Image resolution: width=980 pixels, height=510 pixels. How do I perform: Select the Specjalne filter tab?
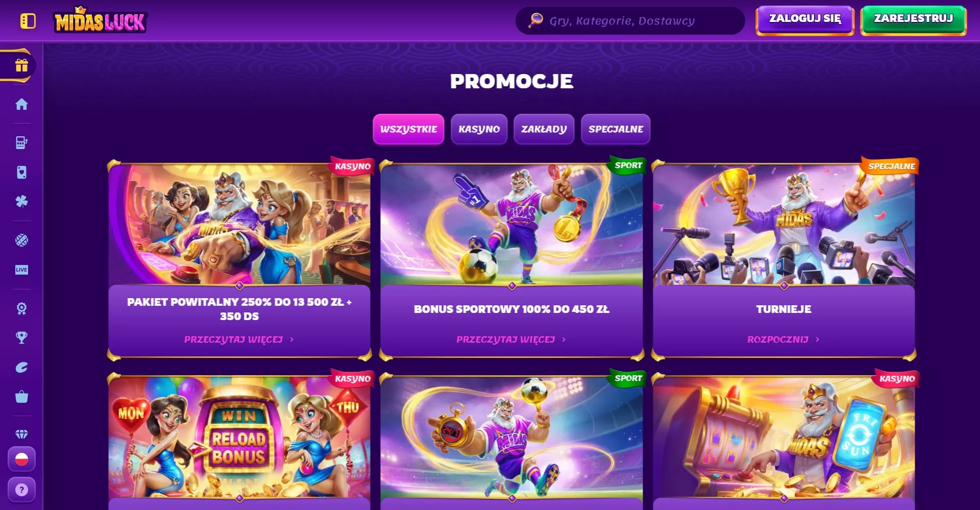(x=616, y=129)
